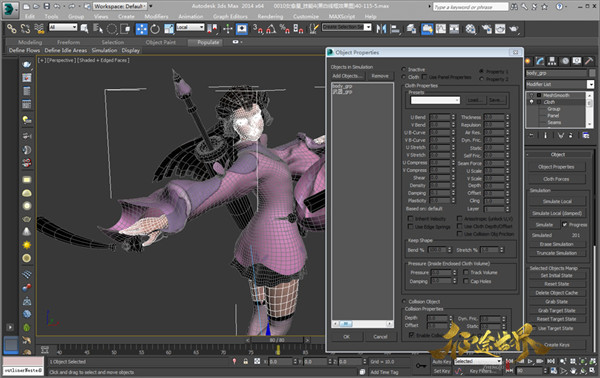The width and height of the screenshot is (600, 378).
Task: Click the Bind to Space Warp icon
Action: pyautogui.click(x=39, y=29)
